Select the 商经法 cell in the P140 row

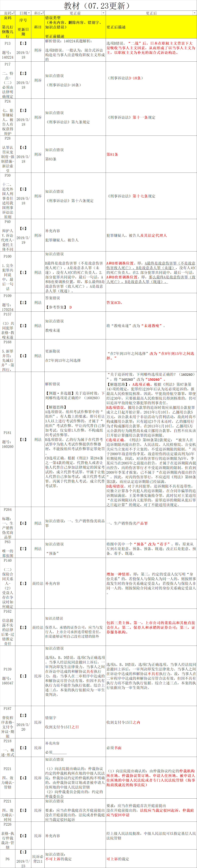point(38,583)
